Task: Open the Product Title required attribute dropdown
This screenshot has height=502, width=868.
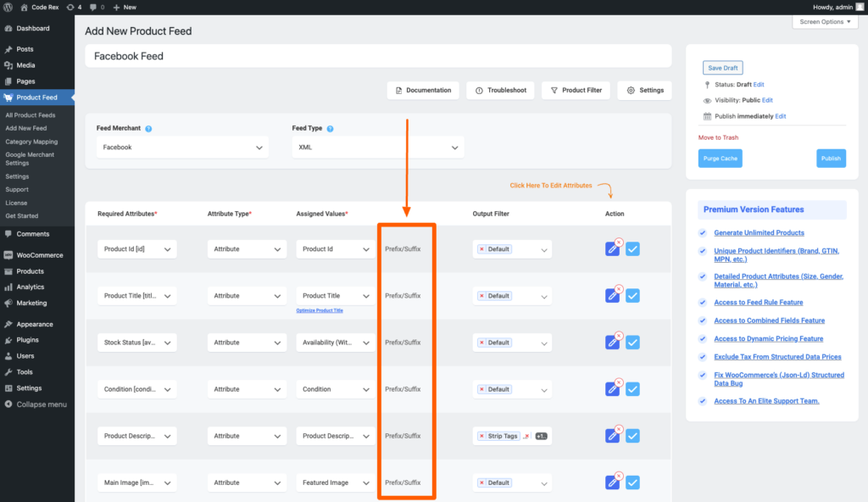Action: pyautogui.click(x=137, y=296)
